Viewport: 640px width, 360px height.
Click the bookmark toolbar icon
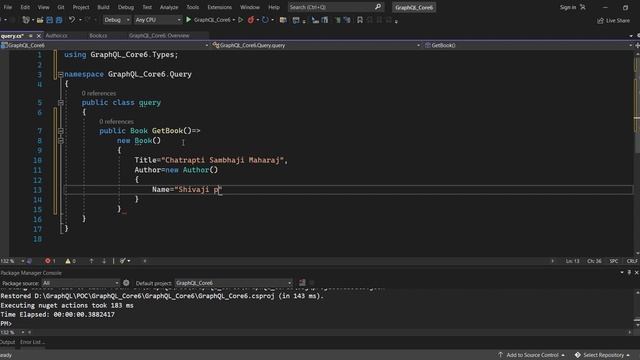tap(360, 20)
